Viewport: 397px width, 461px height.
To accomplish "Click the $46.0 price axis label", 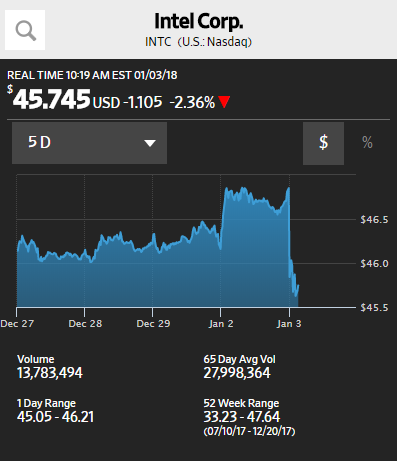I will click(374, 264).
